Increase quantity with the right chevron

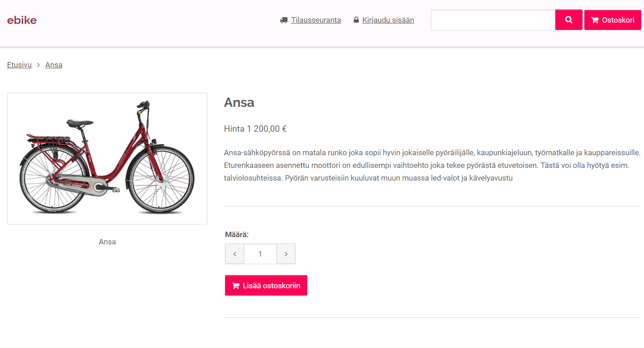pos(286,254)
